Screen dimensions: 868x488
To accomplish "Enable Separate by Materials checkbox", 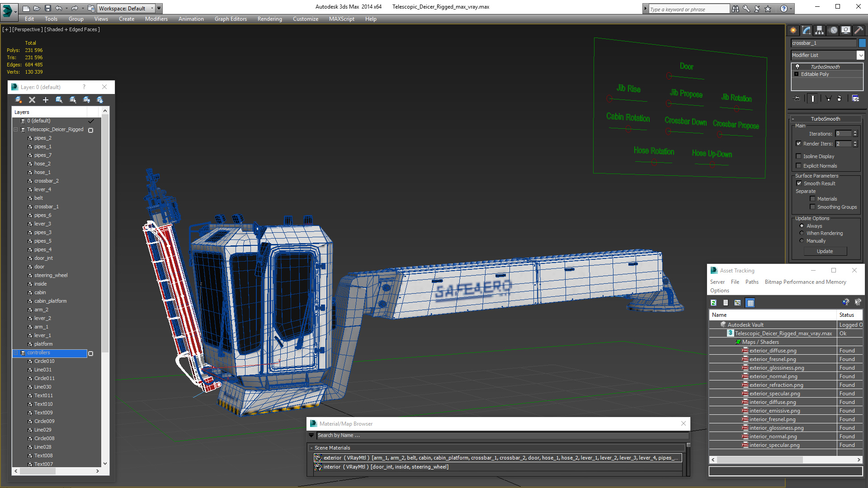I will 813,199.
